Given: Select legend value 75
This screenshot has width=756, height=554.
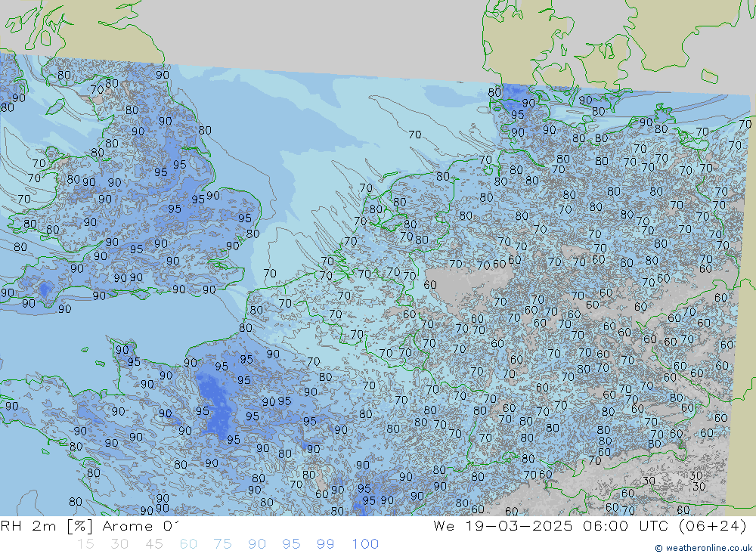Looking at the screenshot, I should [x=222, y=544].
